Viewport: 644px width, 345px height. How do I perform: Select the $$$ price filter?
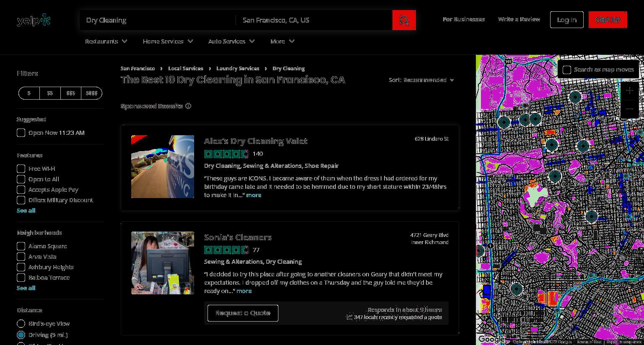(71, 93)
